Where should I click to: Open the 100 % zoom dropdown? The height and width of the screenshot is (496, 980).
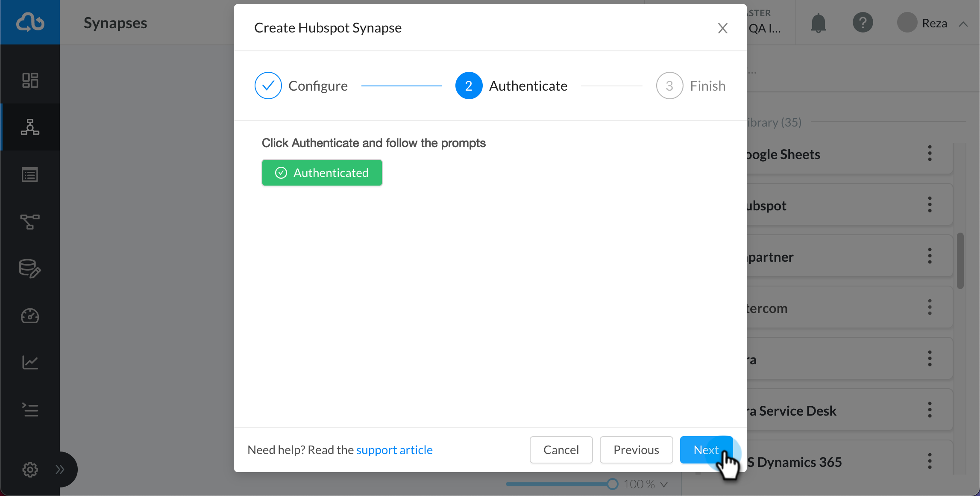point(645,484)
